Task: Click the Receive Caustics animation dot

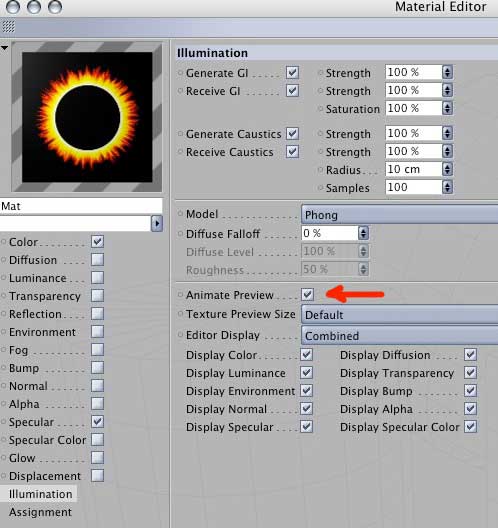Action: tap(180, 152)
